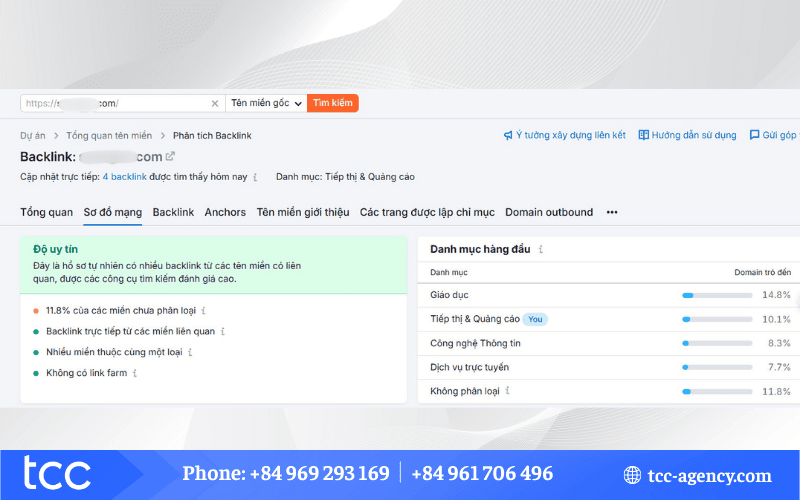Click Danh mục: Tiếp thị & Quảng cáo text

coord(345,177)
